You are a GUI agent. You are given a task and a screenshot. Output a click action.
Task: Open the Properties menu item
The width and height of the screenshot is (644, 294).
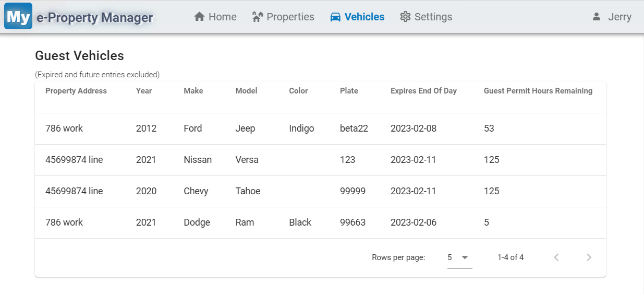(283, 17)
